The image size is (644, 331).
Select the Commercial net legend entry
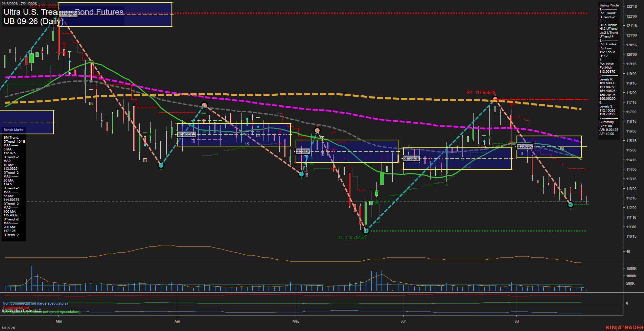[16, 308]
